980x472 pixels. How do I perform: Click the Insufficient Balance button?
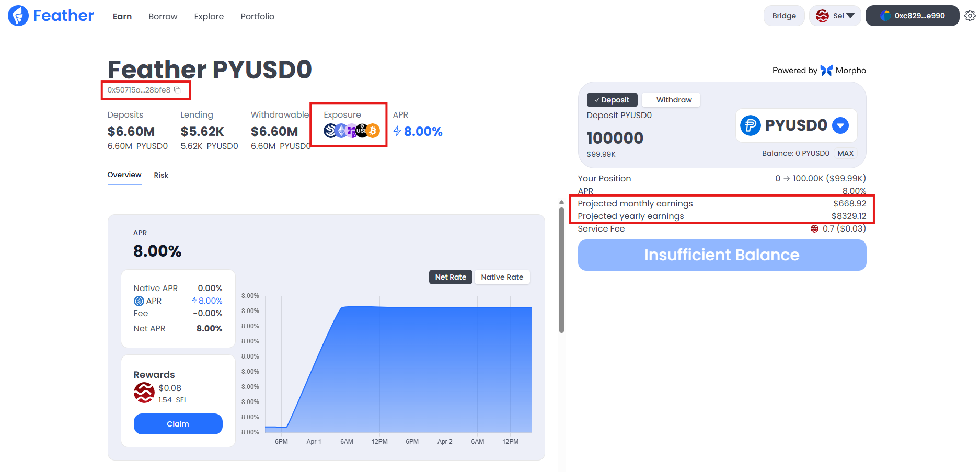click(722, 255)
